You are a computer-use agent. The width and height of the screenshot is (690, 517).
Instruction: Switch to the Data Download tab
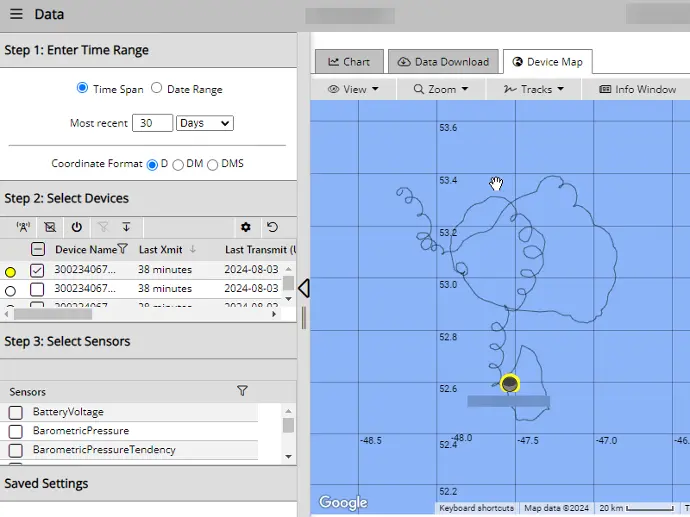click(x=443, y=62)
